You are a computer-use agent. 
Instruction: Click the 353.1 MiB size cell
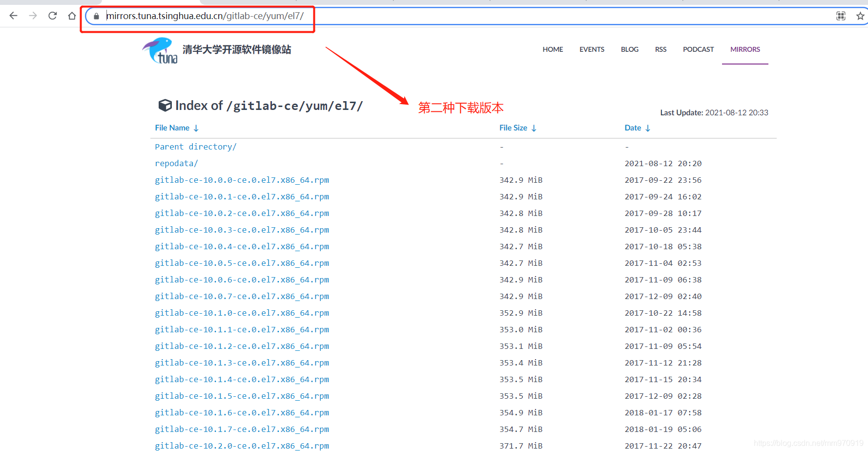pyautogui.click(x=521, y=346)
